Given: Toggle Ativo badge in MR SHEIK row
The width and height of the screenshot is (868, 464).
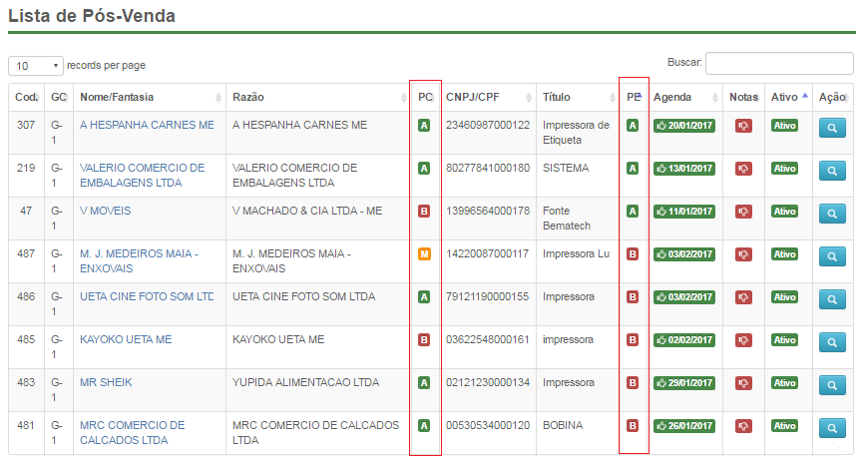Looking at the screenshot, I should tap(784, 383).
